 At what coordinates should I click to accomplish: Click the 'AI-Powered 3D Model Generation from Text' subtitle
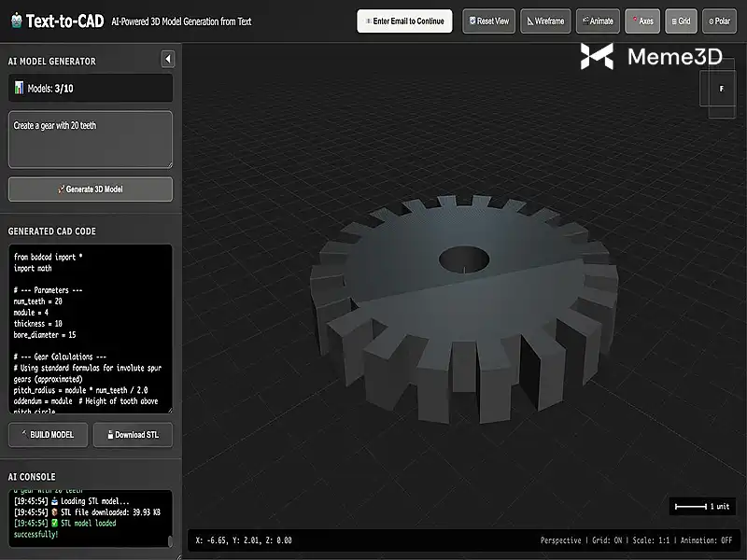pos(181,21)
